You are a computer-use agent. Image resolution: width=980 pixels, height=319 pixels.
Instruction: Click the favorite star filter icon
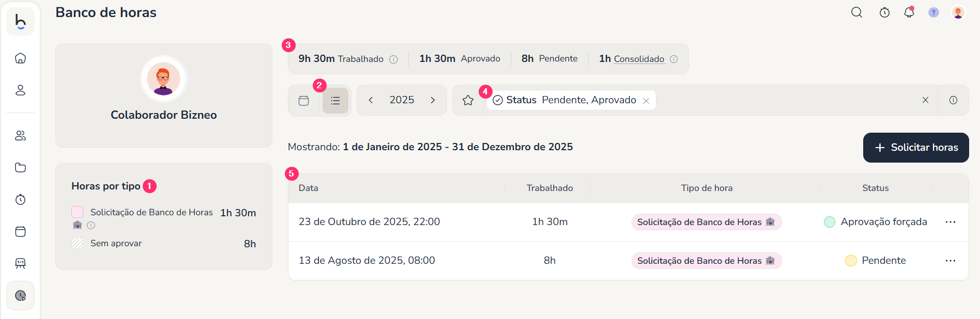[x=468, y=100]
